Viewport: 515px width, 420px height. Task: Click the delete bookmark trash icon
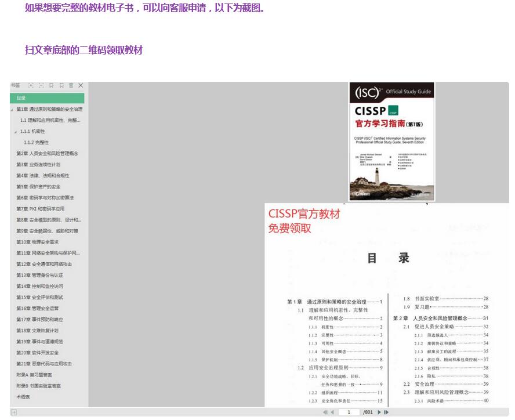(71, 85)
